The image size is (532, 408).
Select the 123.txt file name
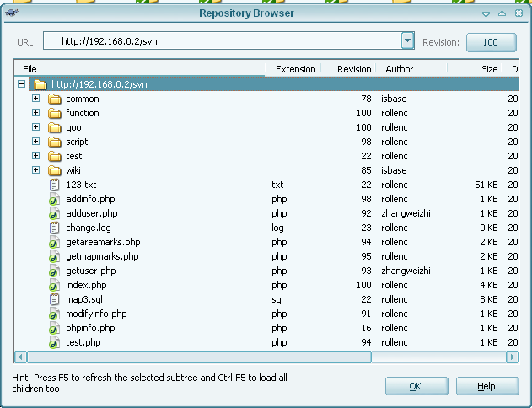click(81, 185)
